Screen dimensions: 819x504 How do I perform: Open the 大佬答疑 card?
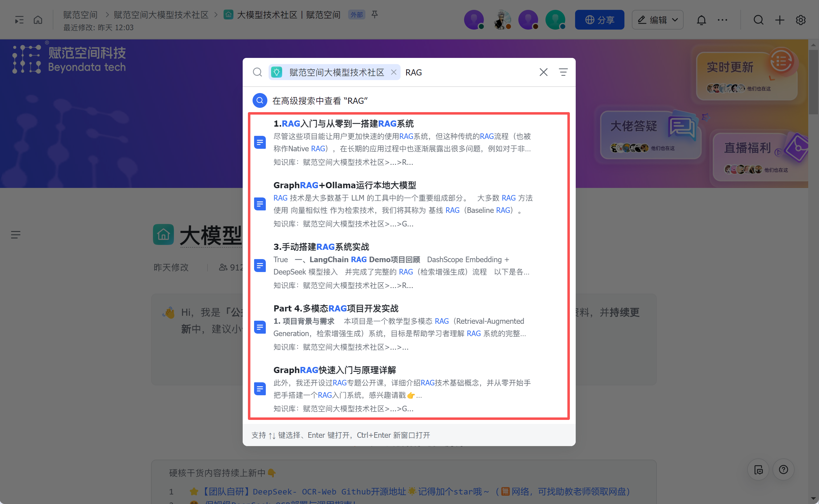(651, 135)
